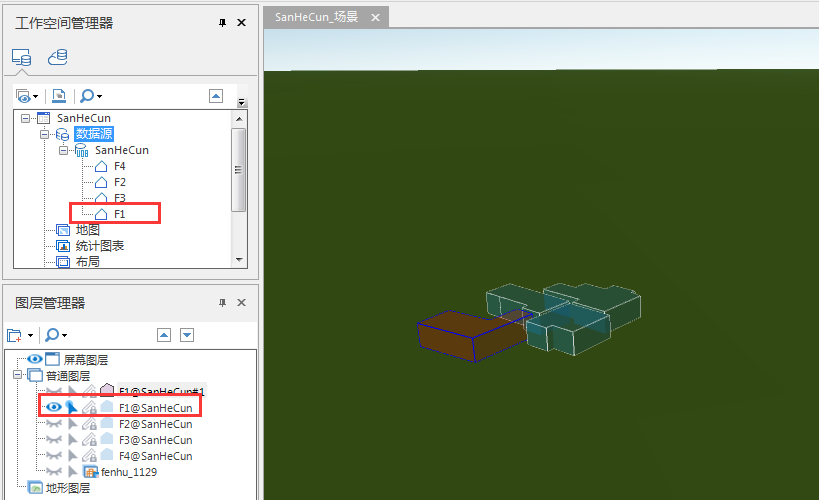819x500 pixels.
Task: Click the workspace tree scrollbar down arrow
Action: coord(239,260)
